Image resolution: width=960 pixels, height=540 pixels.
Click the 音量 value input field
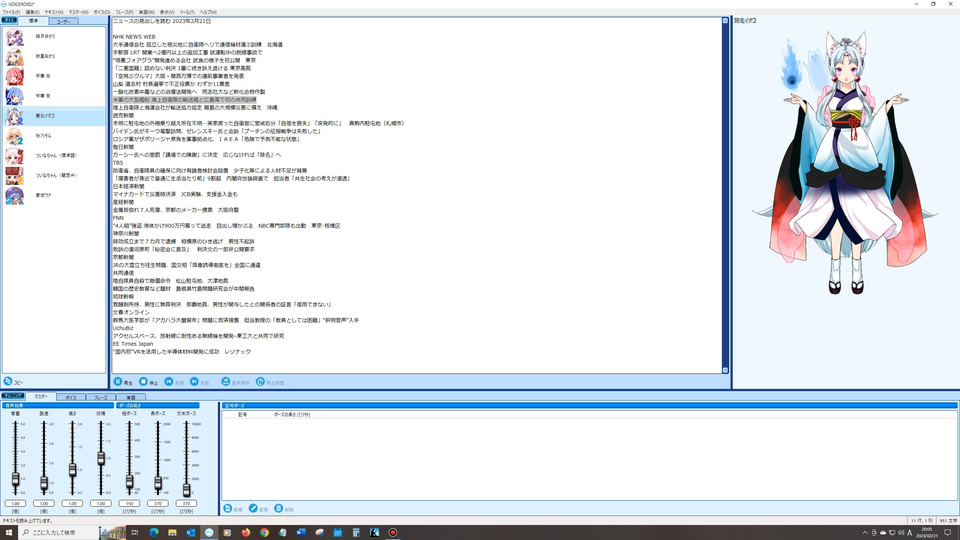(x=15, y=503)
